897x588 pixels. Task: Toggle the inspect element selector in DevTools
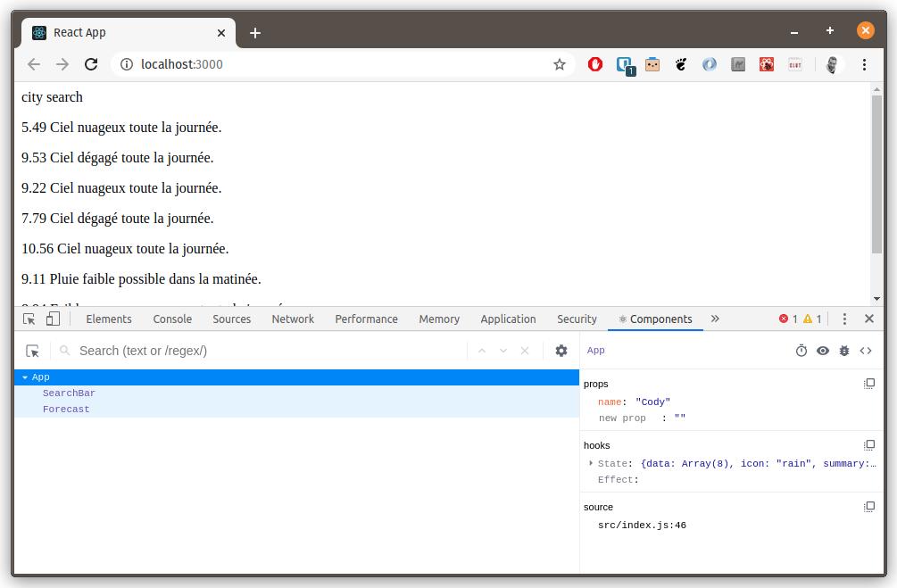29,319
